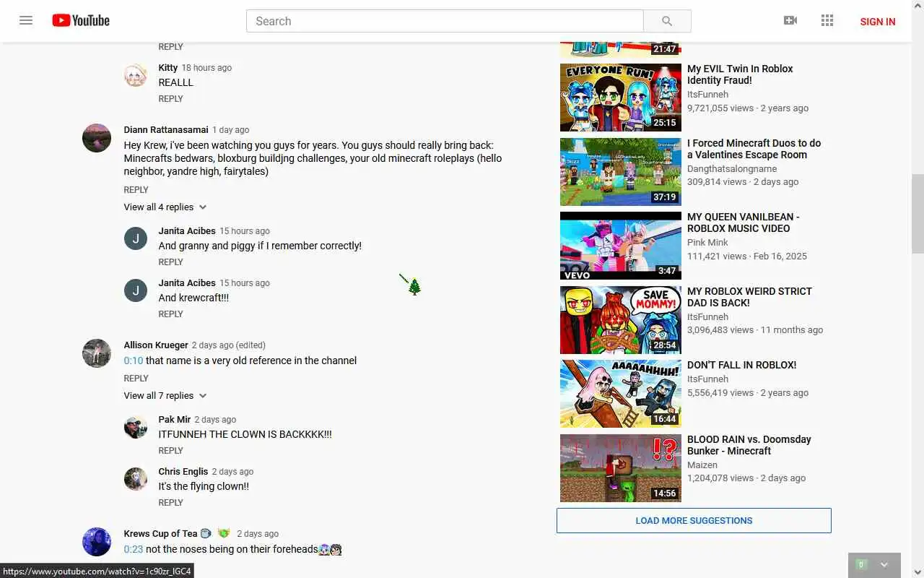Open the hamburger guide menu
The image size is (924, 578).
[x=26, y=20]
